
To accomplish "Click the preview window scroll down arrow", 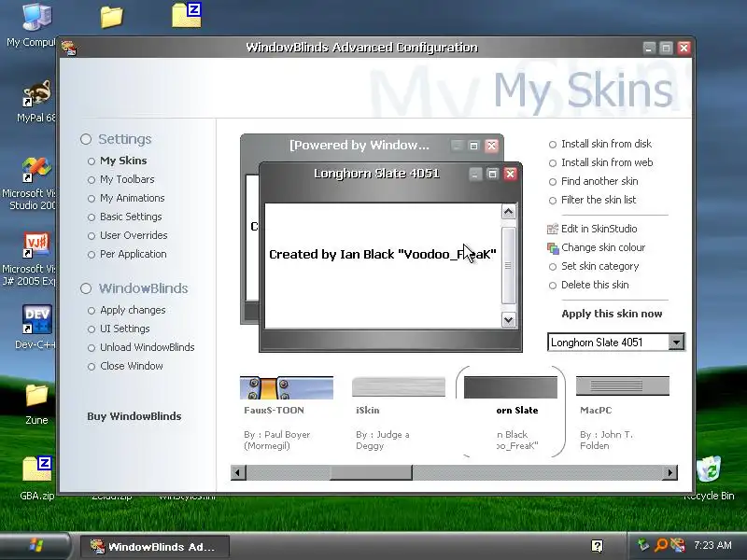I will click(508, 320).
